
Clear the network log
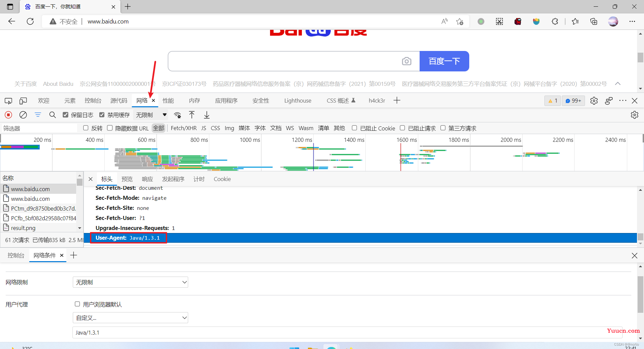point(23,115)
